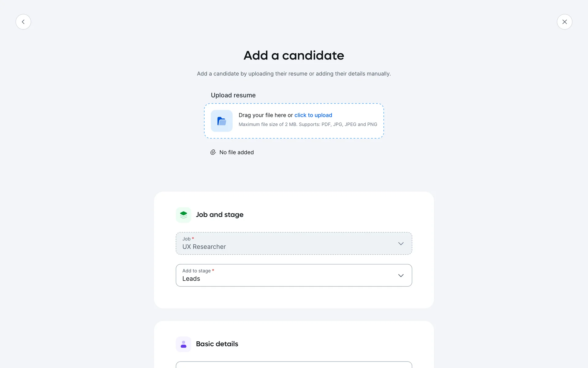The width and height of the screenshot is (588, 368).
Task: Click the maximum file size hint text
Action: click(x=308, y=125)
